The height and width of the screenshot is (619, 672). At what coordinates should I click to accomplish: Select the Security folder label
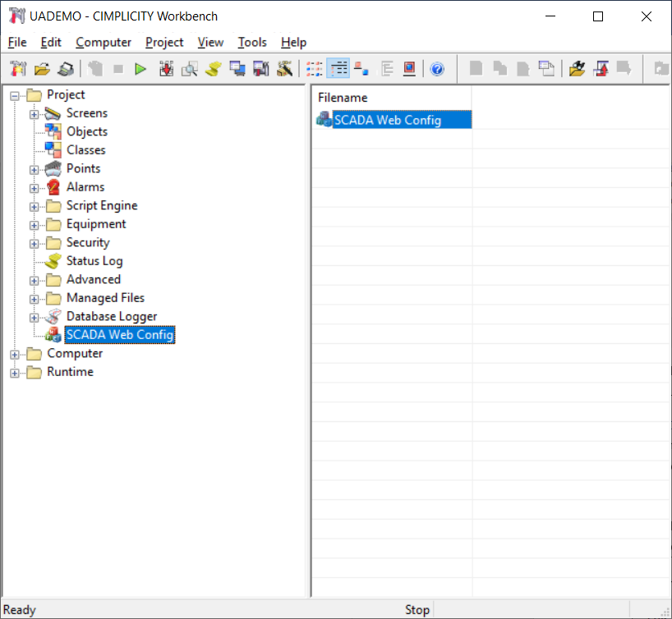pyautogui.click(x=88, y=242)
